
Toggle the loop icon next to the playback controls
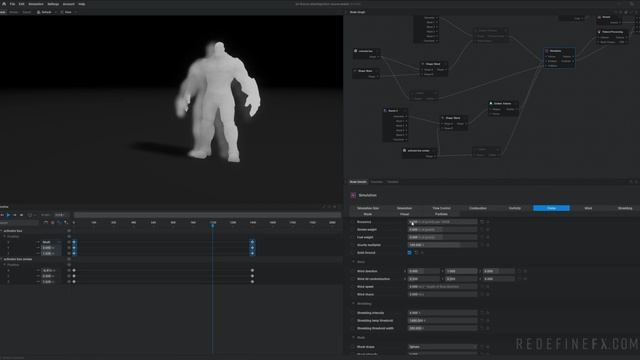[29, 215]
